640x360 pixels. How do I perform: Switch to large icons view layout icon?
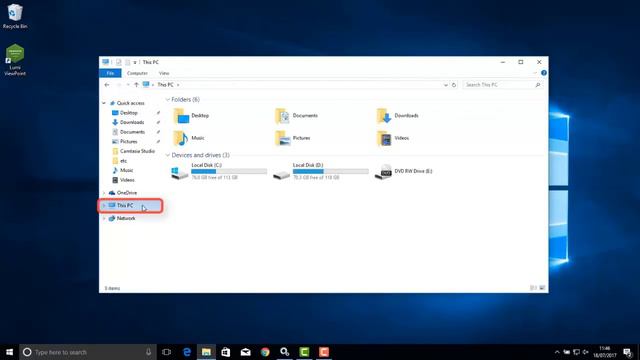[x=542, y=288]
